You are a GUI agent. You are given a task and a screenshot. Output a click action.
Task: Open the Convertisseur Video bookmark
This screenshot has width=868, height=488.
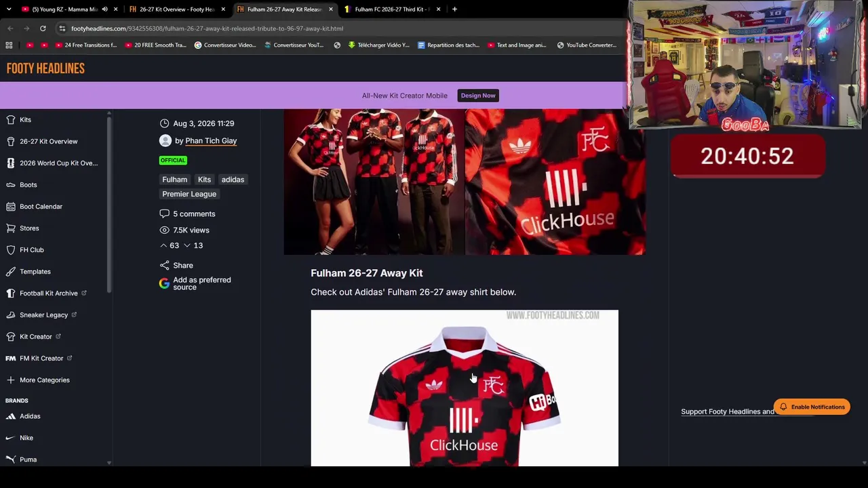[x=225, y=45]
